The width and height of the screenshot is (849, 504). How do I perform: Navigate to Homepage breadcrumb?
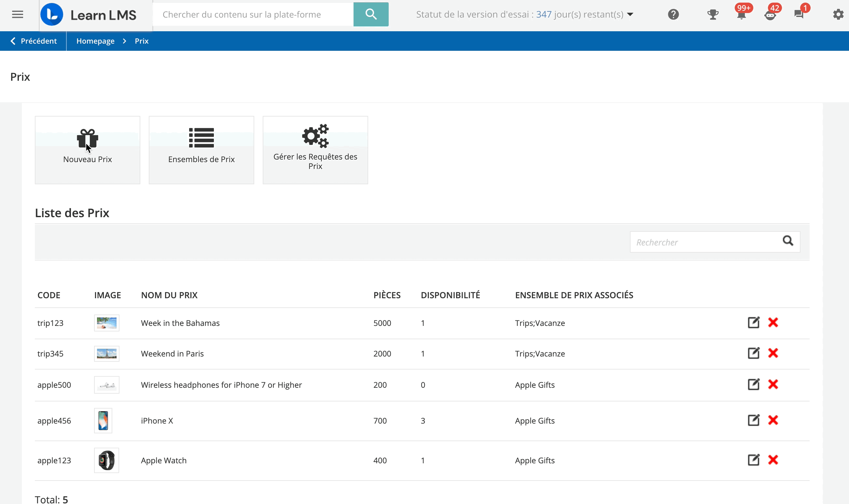tap(95, 41)
